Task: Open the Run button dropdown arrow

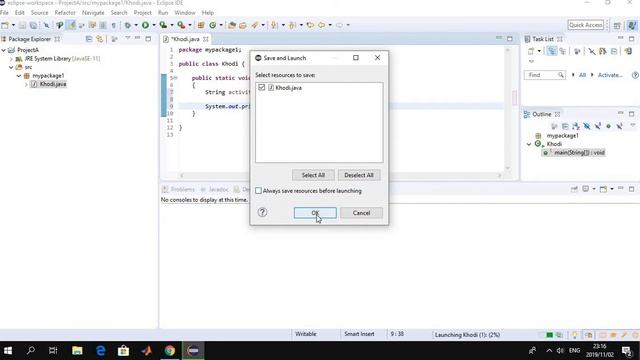Action: tap(154, 25)
